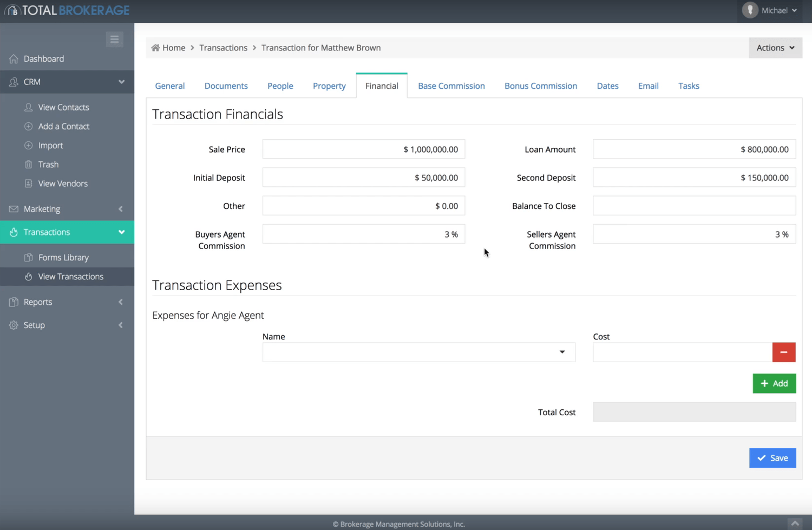Click the Home icon in breadcrumb
This screenshot has width=812, height=530.
pos(155,48)
